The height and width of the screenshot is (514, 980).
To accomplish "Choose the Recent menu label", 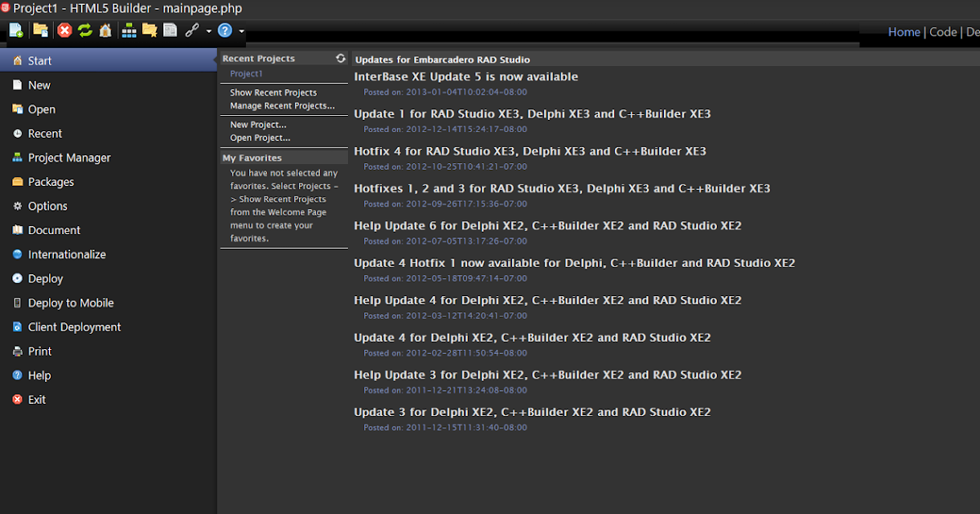I will click(x=45, y=134).
